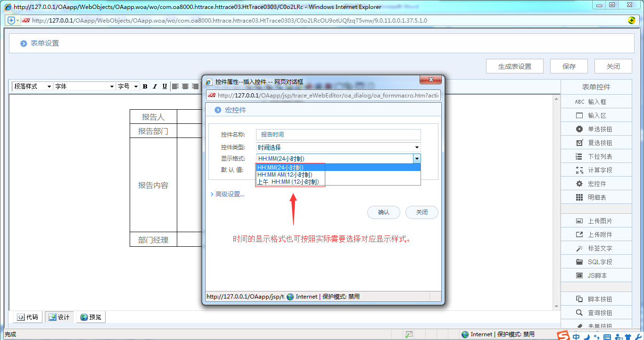Switch to the 代码 code tab
The height and width of the screenshot is (340, 644).
(27, 317)
